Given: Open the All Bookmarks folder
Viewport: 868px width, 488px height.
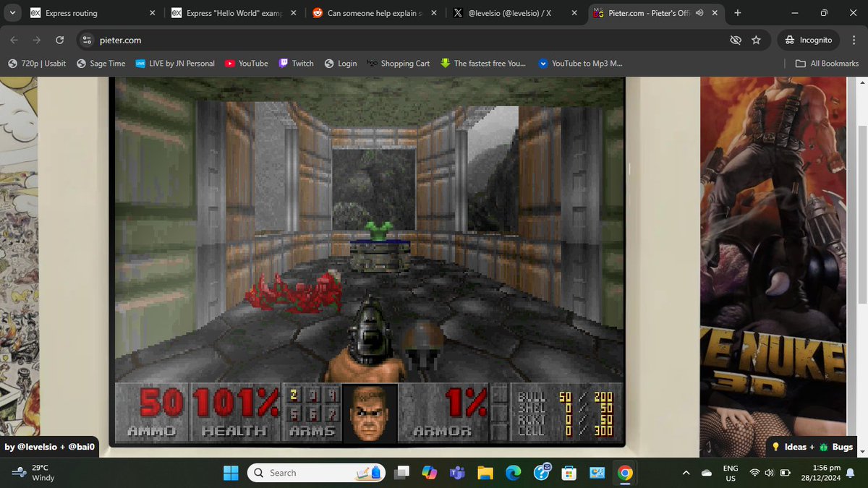Looking at the screenshot, I should [827, 64].
